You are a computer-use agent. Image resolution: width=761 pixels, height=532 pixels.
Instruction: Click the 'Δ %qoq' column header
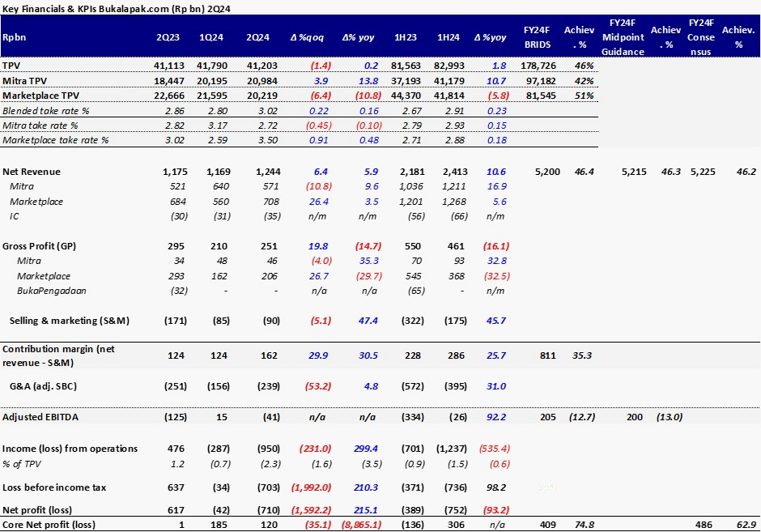coord(307,37)
